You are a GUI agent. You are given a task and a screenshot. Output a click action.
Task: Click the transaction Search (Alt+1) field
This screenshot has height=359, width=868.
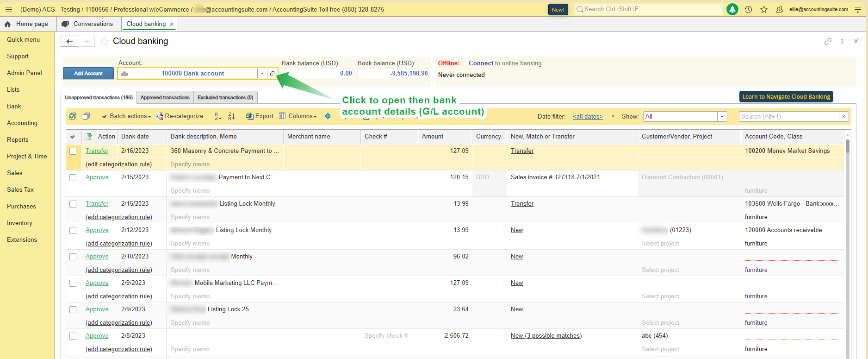[789, 117]
